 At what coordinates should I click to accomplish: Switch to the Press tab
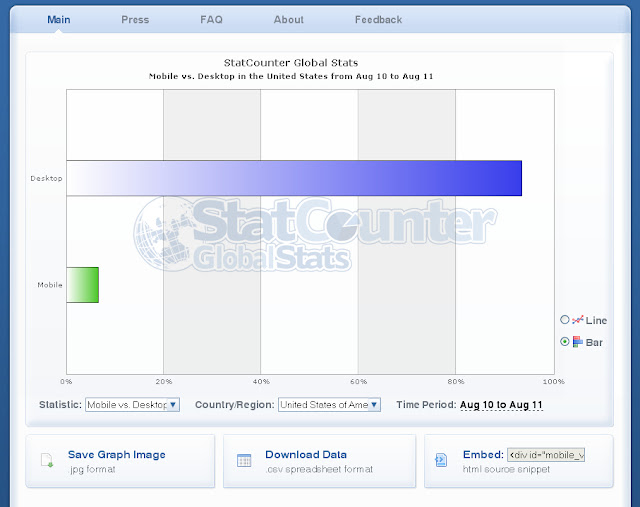pos(135,20)
